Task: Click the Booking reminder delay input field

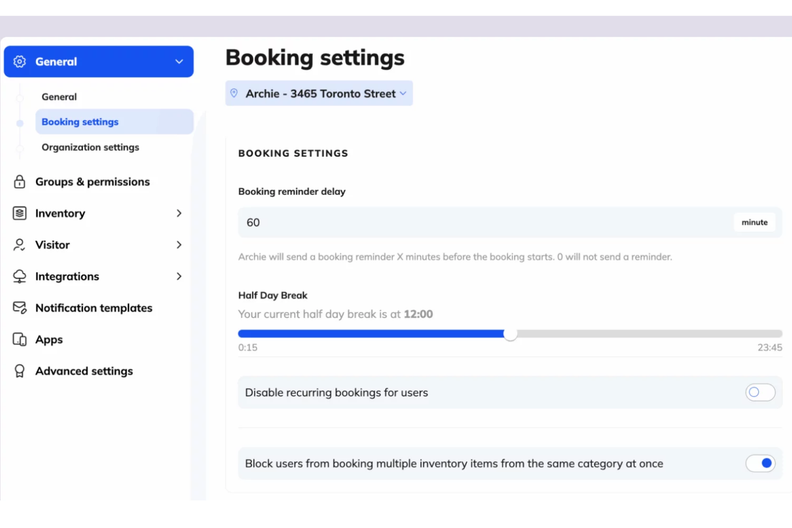Action: 485,222
